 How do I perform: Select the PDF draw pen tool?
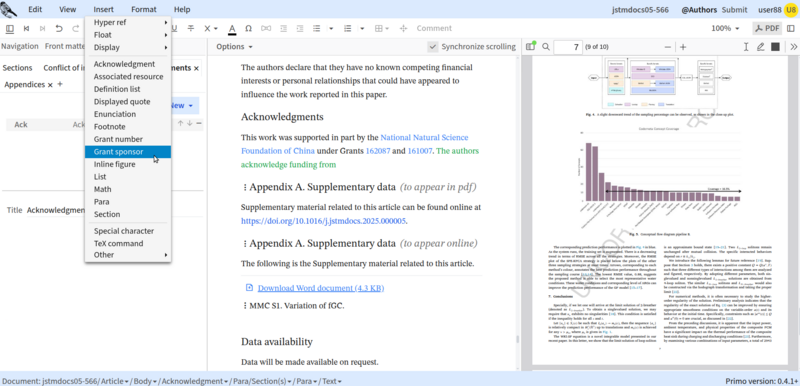pos(761,47)
